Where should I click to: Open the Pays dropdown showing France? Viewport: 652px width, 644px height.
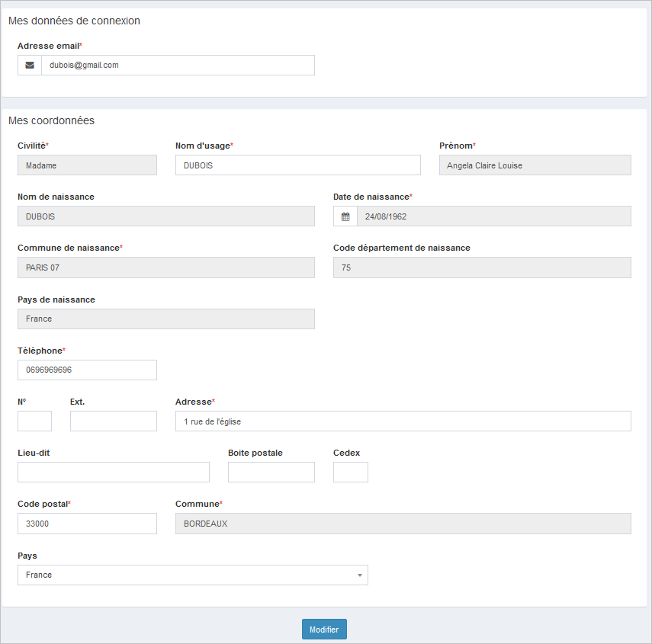[192, 575]
